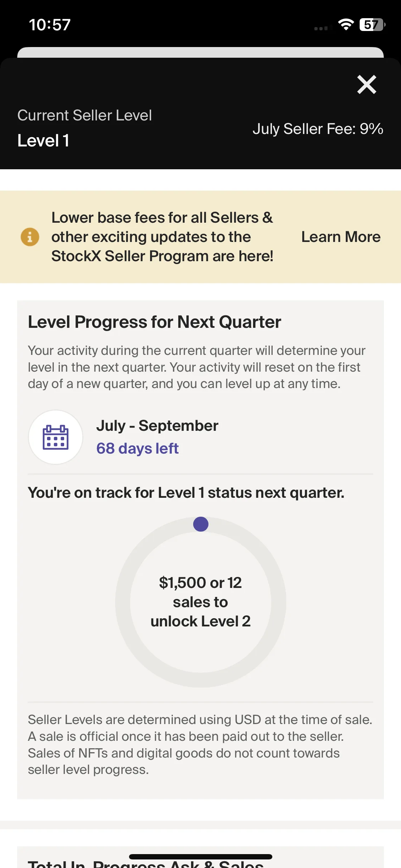Screen dimensions: 401x868
Task: Select the calendar icon
Action: pos(56,437)
